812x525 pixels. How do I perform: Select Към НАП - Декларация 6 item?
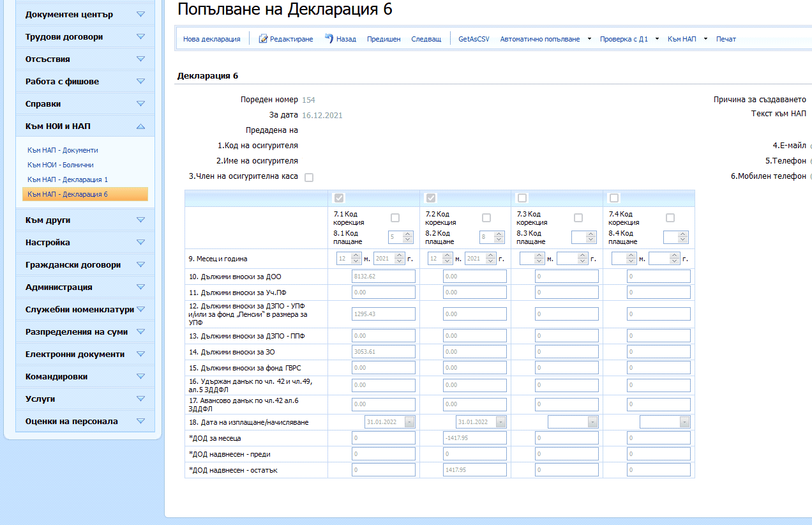85,194
